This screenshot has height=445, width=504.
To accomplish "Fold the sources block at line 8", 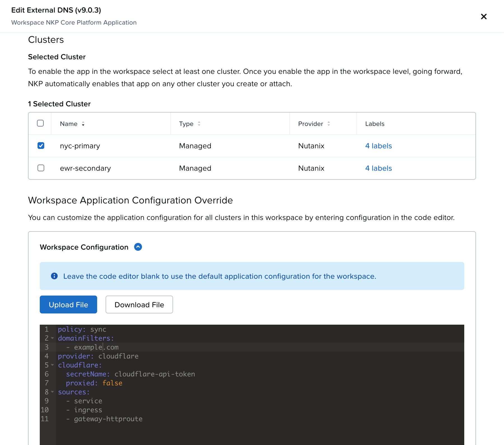I will click(x=52, y=392).
